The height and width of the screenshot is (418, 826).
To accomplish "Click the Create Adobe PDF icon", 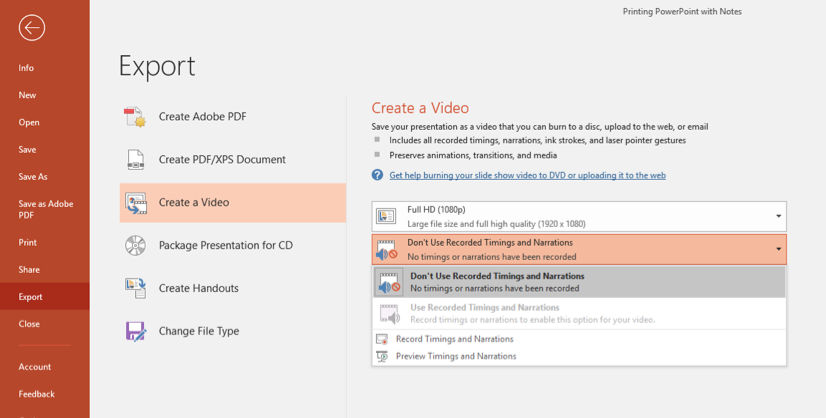I will (x=135, y=117).
